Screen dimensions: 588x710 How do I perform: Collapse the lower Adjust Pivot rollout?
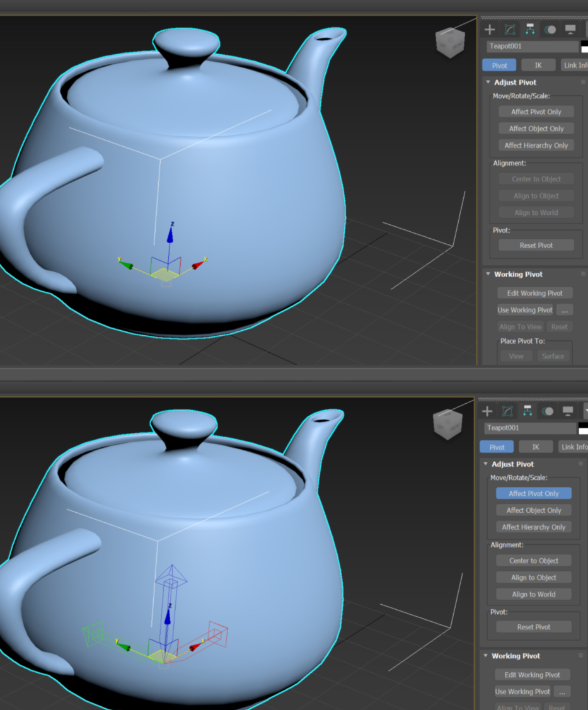click(485, 464)
